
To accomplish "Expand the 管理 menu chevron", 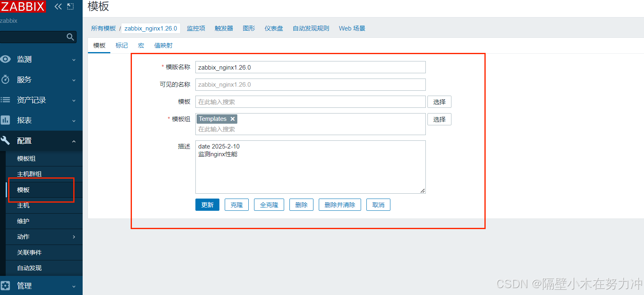I will click(x=74, y=286).
